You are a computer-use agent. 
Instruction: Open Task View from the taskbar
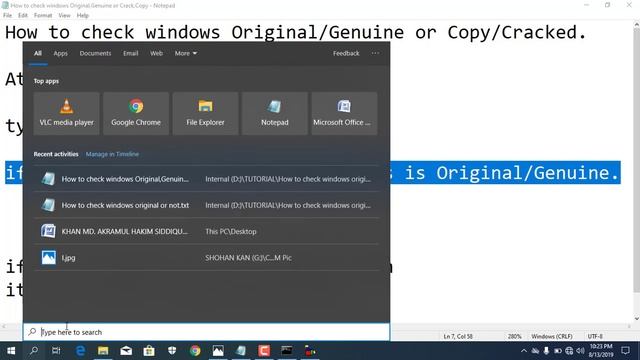56,351
